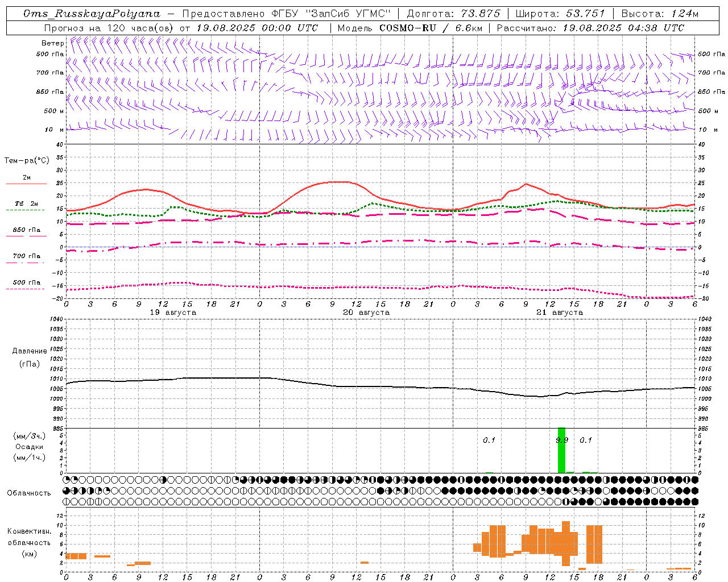728x582 pixels.
Task: Click the red line sample under the 2м legend
Action: point(26,184)
